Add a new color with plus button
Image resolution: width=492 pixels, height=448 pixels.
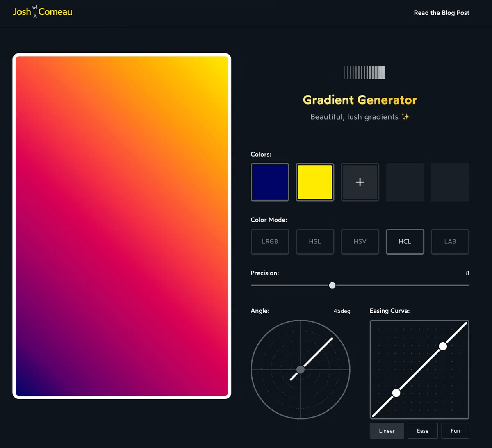pyautogui.click(x=360, y=182)
